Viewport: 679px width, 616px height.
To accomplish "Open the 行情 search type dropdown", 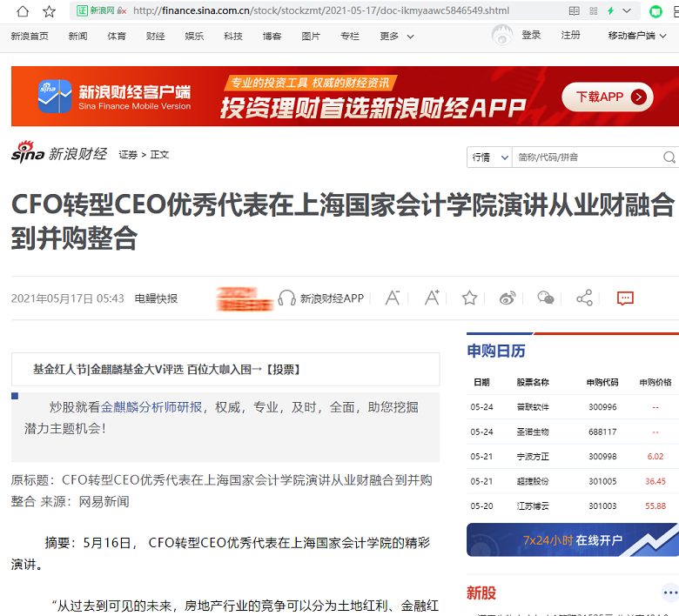I will [490, 157].
